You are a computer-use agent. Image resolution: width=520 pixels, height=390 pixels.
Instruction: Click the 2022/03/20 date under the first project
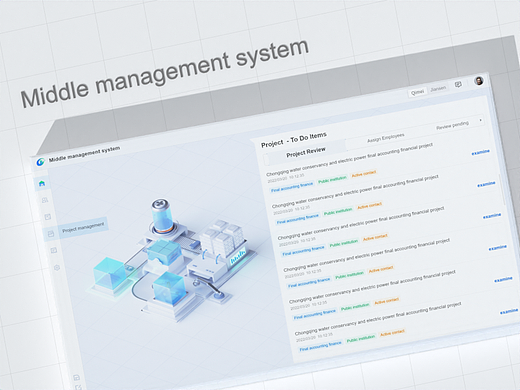[286, 178]
